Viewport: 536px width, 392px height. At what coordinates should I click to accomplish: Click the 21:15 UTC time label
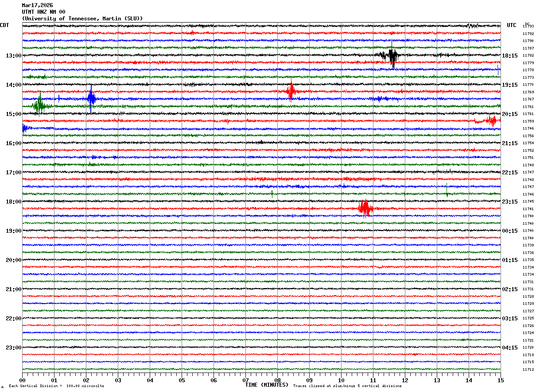(x=510, y=143)
